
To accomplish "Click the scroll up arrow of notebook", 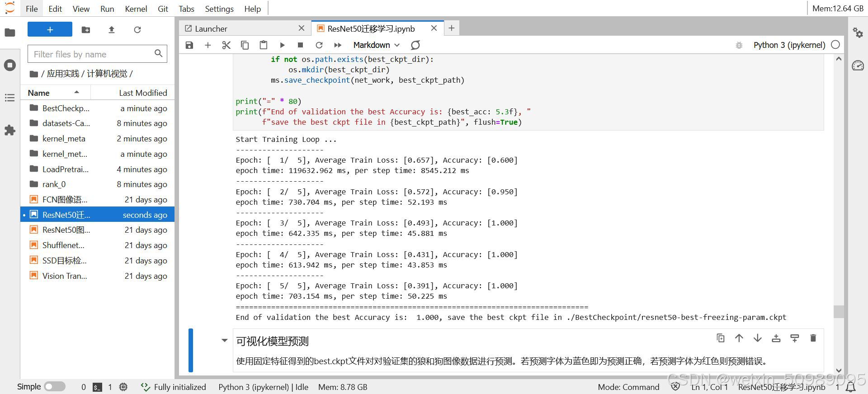I will point(839,59).
